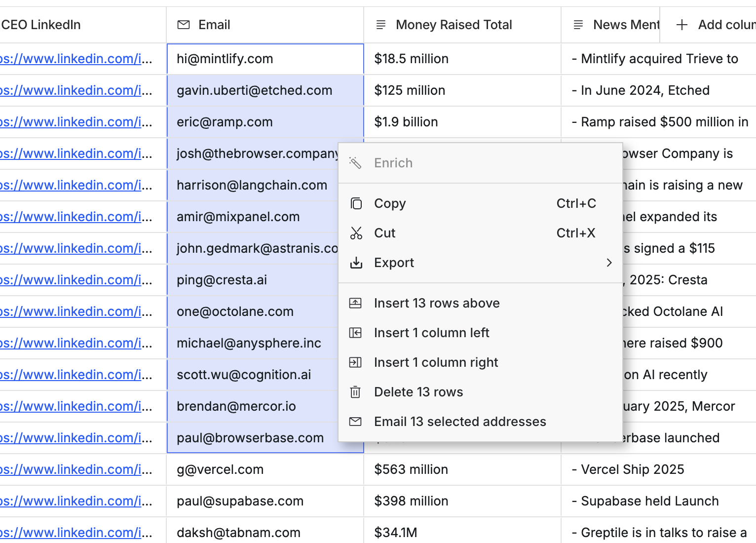Open LinkedIn link in g@vercel.com row
This screenshot has height=543, width=756.
pos(76,469)
